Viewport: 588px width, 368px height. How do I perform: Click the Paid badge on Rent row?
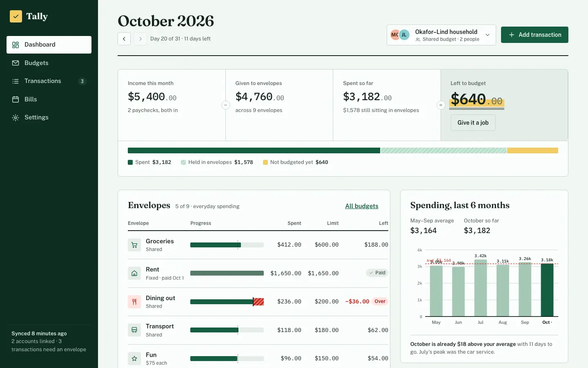377,273
